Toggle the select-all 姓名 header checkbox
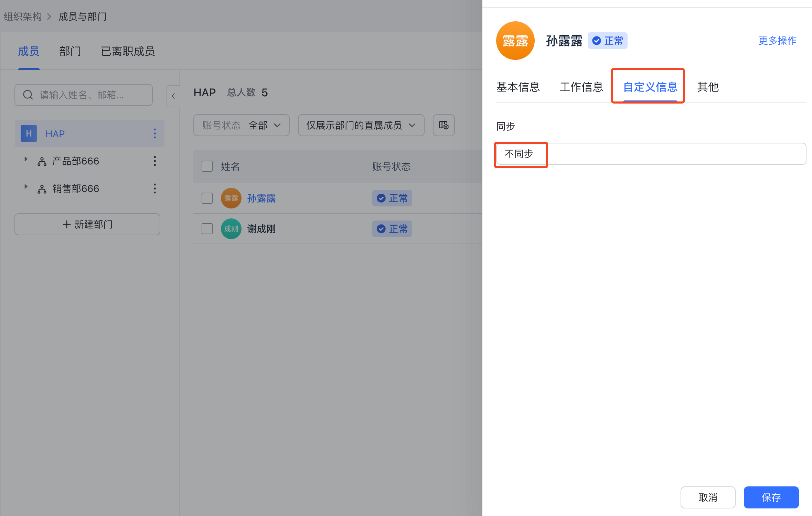This screenshot has height=516, width=812. coord(207,166)
